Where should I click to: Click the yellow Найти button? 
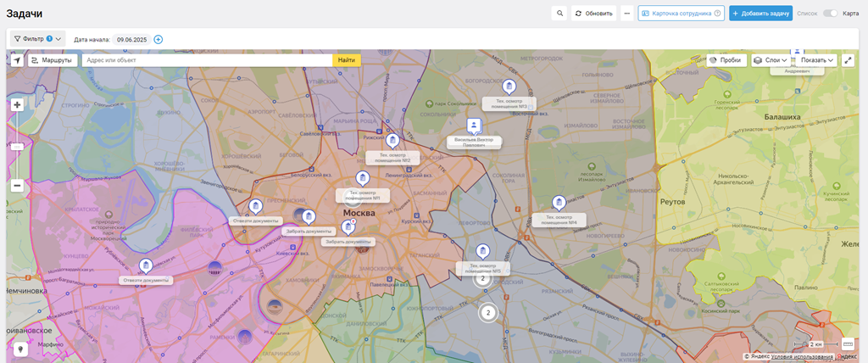click(347, 60)
